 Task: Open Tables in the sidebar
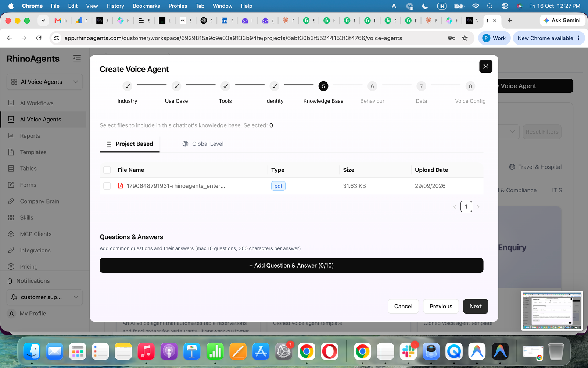28,169
